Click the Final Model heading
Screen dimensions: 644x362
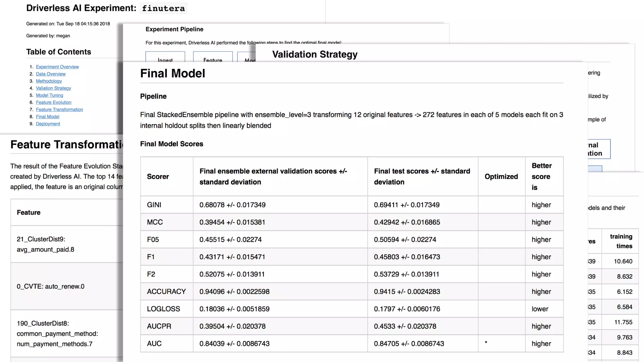(x=173, y=74)
